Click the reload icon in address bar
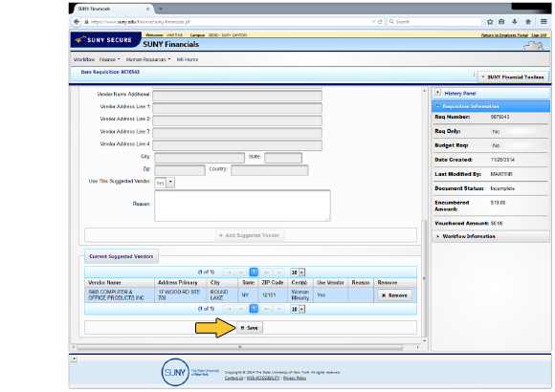The width and height of the screenshot is (555, 392). pyautogui.click(x=380, y=22)
